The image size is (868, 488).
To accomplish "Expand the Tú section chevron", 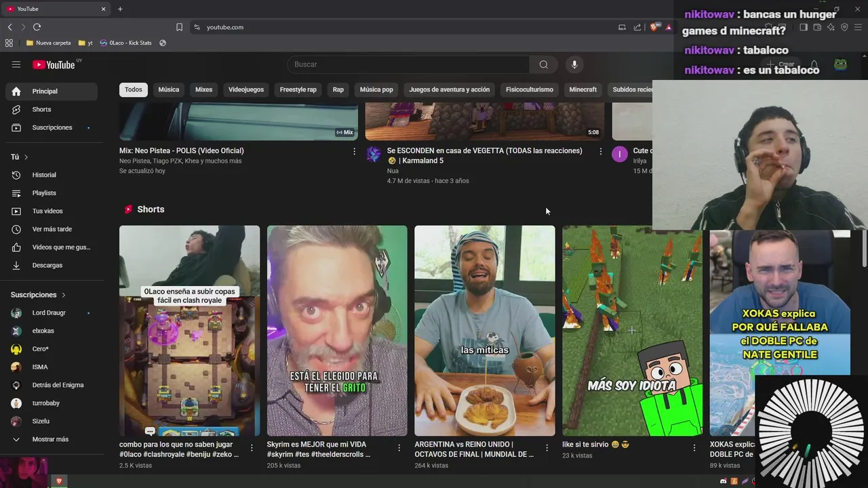I will tap(26, 157).
